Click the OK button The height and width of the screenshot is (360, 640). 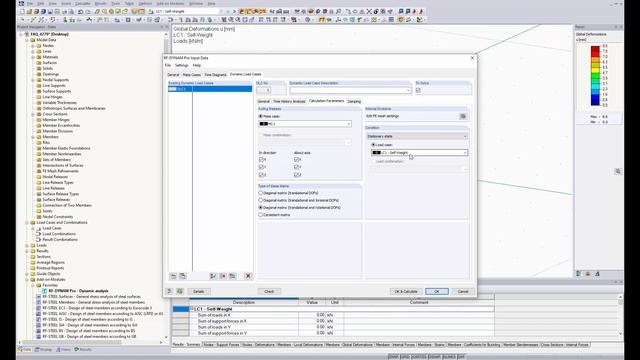[437, 291]
